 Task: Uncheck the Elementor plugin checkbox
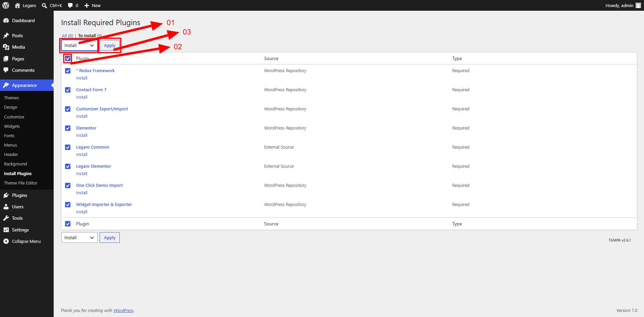68,128
